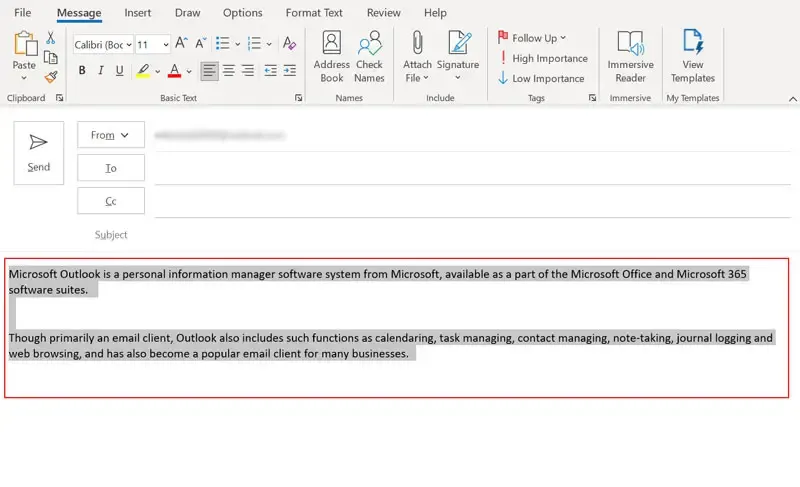Click the To recipients button
The height and width of the screenshot is (487, 800).
(111, 168)
